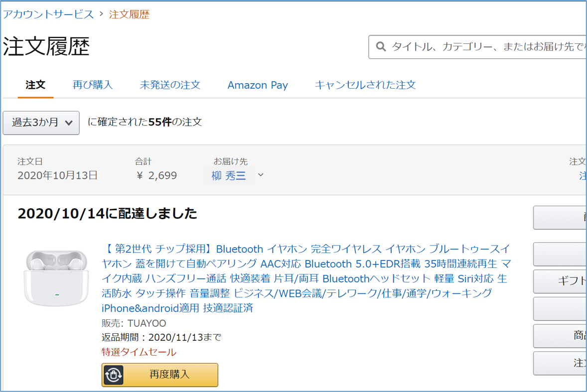This screenshot has width=587, height=392.
Task: Open the 未発送の注文 tab
Action: [170, 85]
